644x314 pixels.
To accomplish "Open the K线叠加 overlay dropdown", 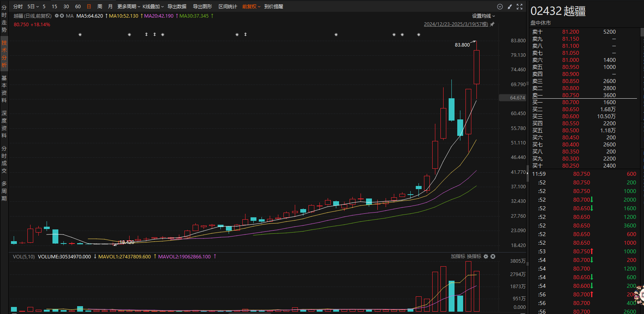I will [153, 7].
